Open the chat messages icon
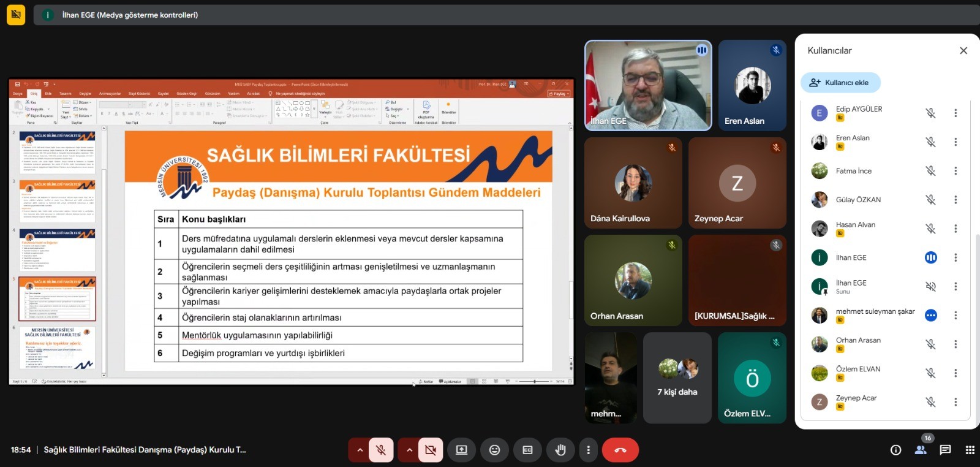The width and height of the screenshot is (980, 467). [945, 450]
